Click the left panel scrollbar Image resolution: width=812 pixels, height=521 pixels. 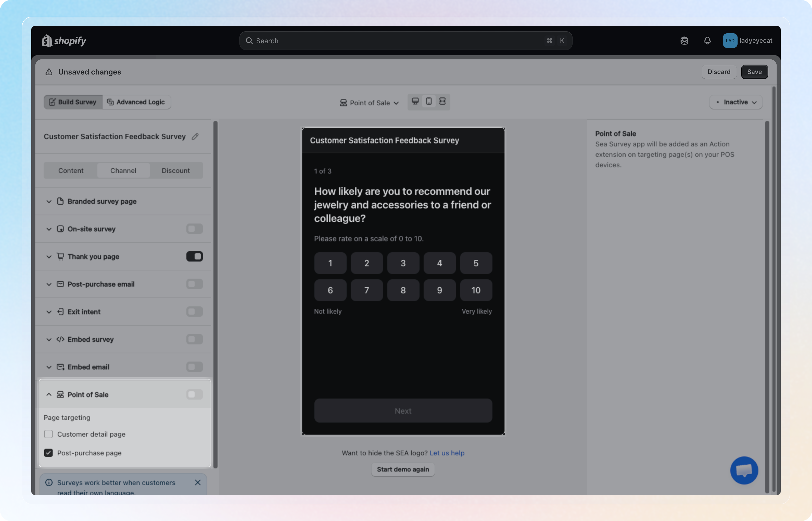pyautogui.click(x=215, y=294)
